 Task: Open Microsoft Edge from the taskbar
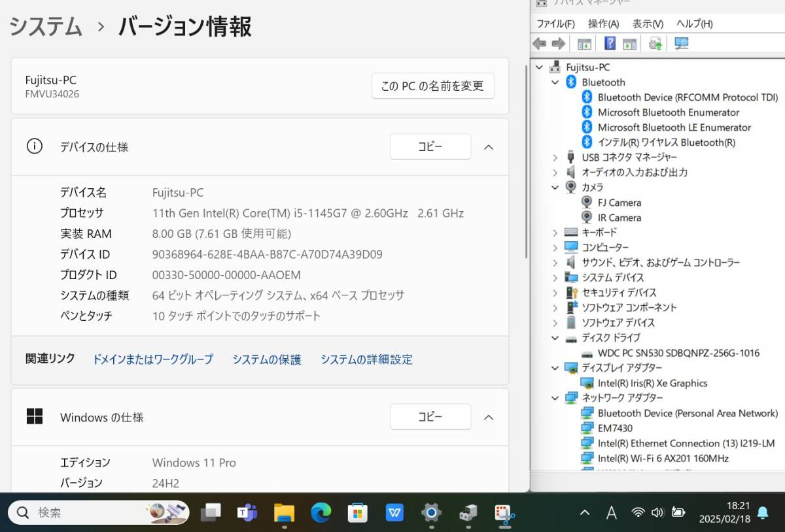pyautogui.click(x=321, y=512)
